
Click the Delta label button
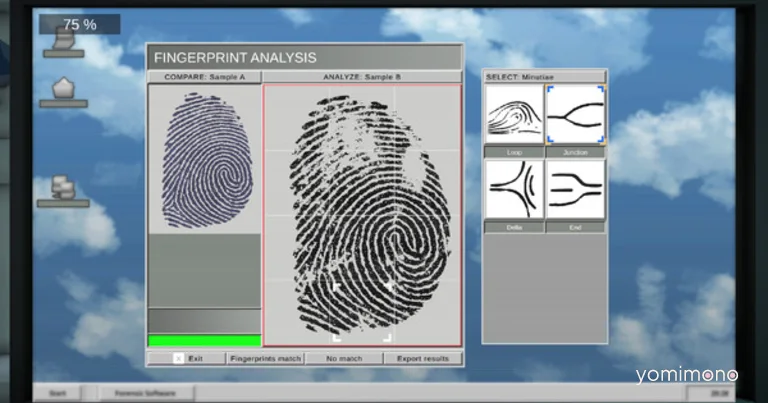click(x=514, y=228)
